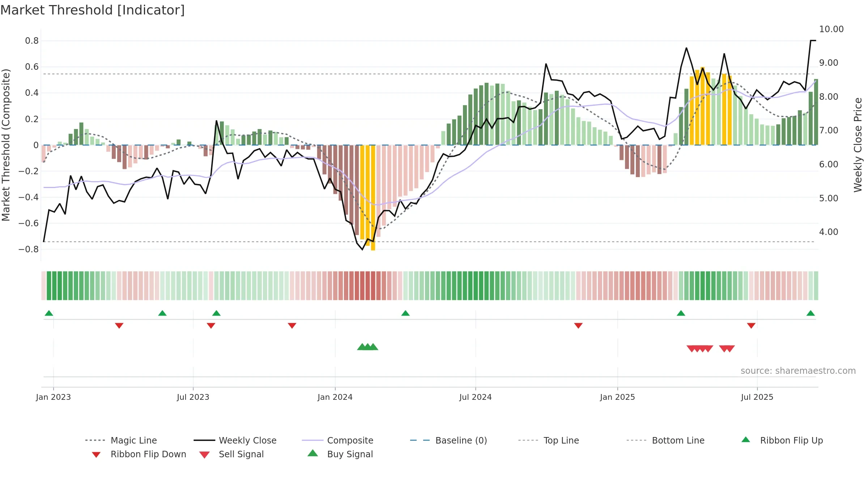Click the ribbon flip down marker just before Jul 2025
868x488 pixels.
(751, 326)
